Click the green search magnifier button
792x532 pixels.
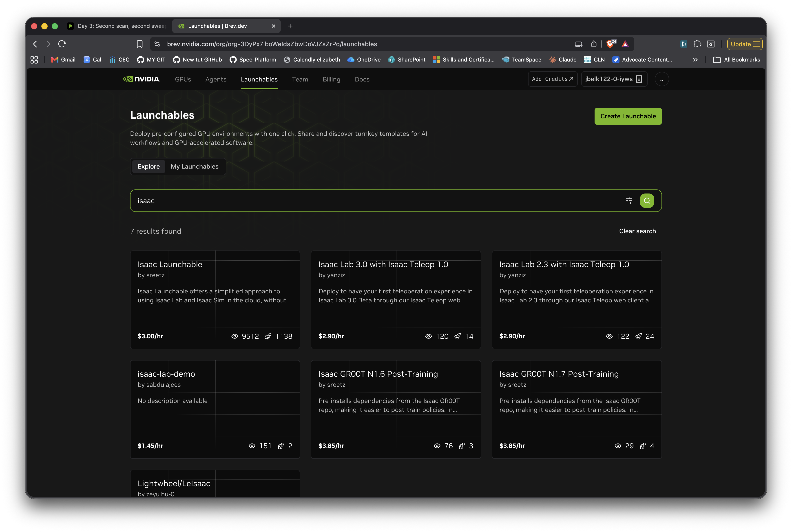click(x=647, y=200)
